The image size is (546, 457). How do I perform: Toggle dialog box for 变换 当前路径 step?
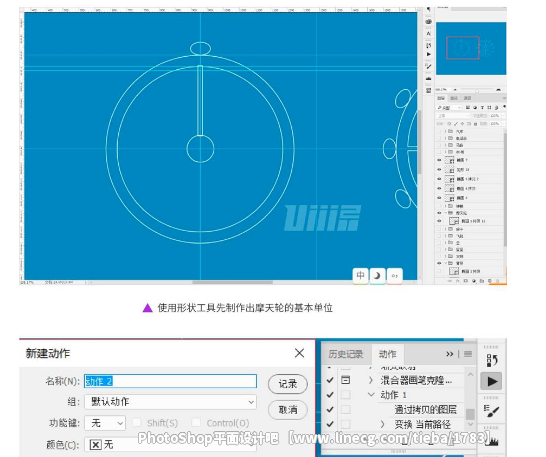coord(345,424)
